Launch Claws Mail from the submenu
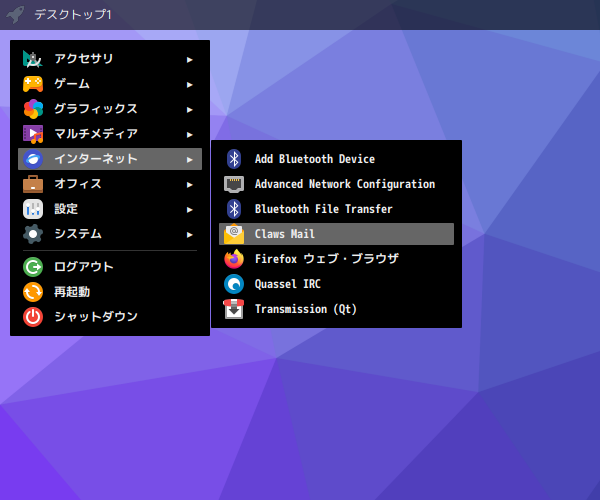Screen dimensions: 600x500 (336, 234)
